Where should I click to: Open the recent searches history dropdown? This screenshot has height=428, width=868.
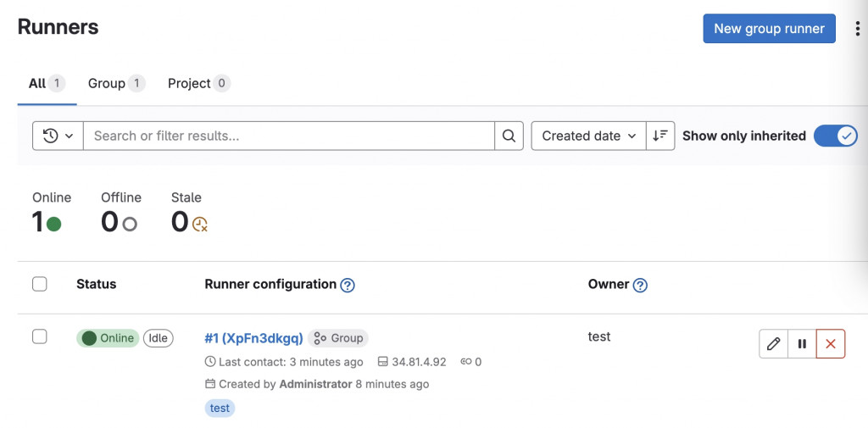pyautogui.click(x=58, y=136)
